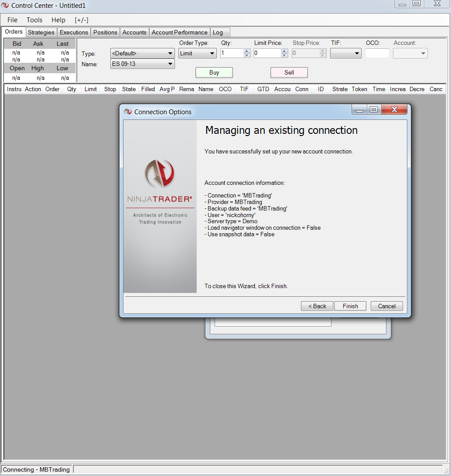Click the NinjaTrader logo in the wizard

(160, 173)
